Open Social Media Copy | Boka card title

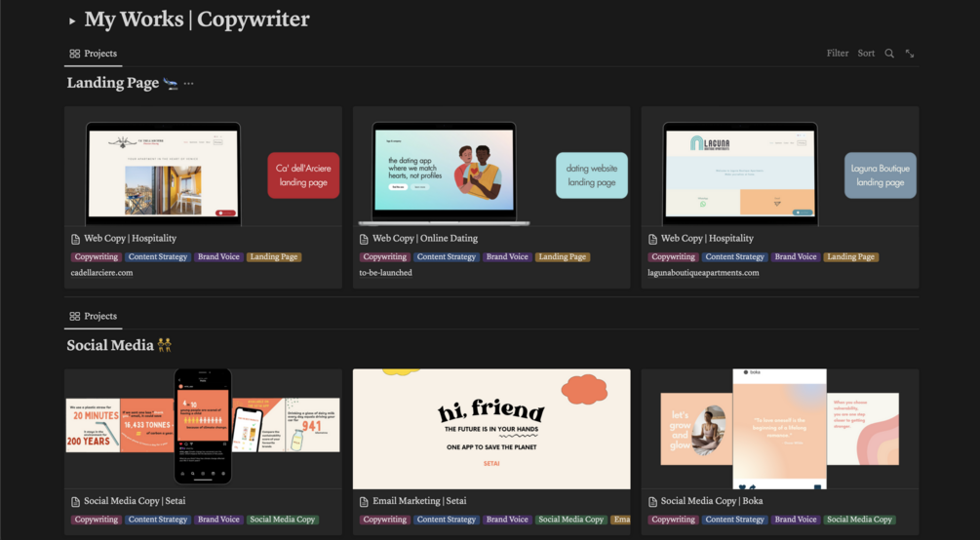711,501
